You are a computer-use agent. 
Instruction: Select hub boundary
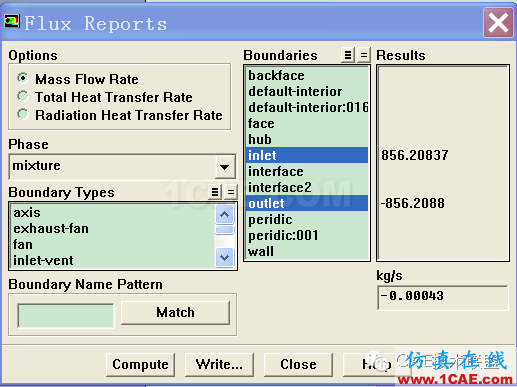tap(307, 139)
